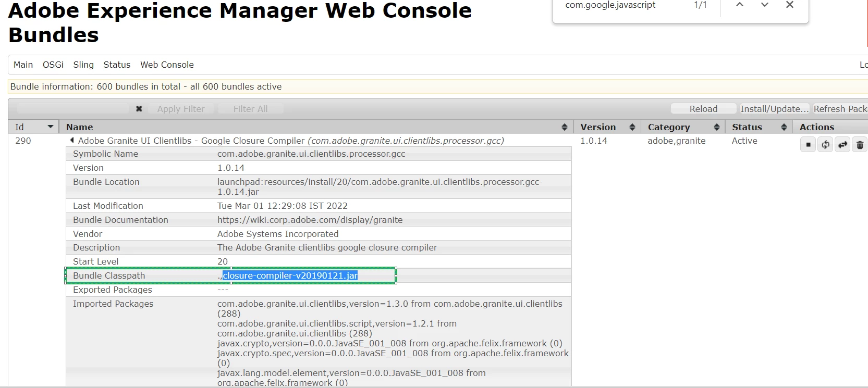This screenshot has height=388, width=868.
Task: Click the Bundle Location jar path value
Action: point(380,186)
